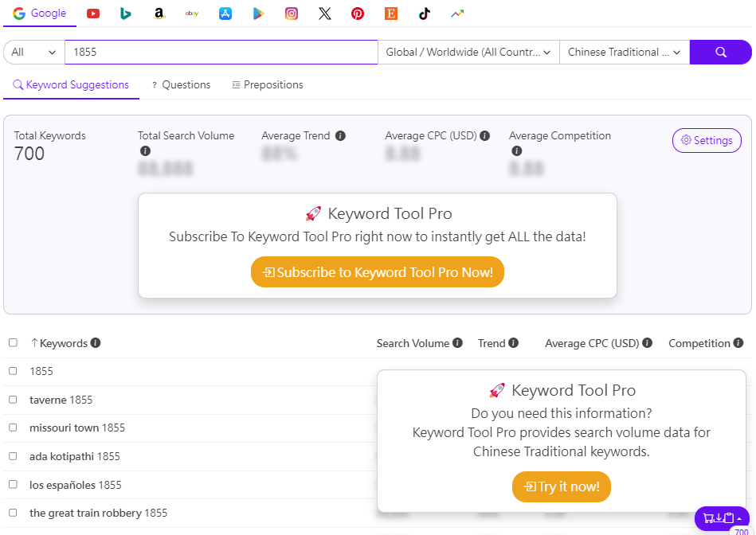Tick the select-all keywords checkbox
The height and width of the screenshot is (535, 756).
click(x=13, y=342)
